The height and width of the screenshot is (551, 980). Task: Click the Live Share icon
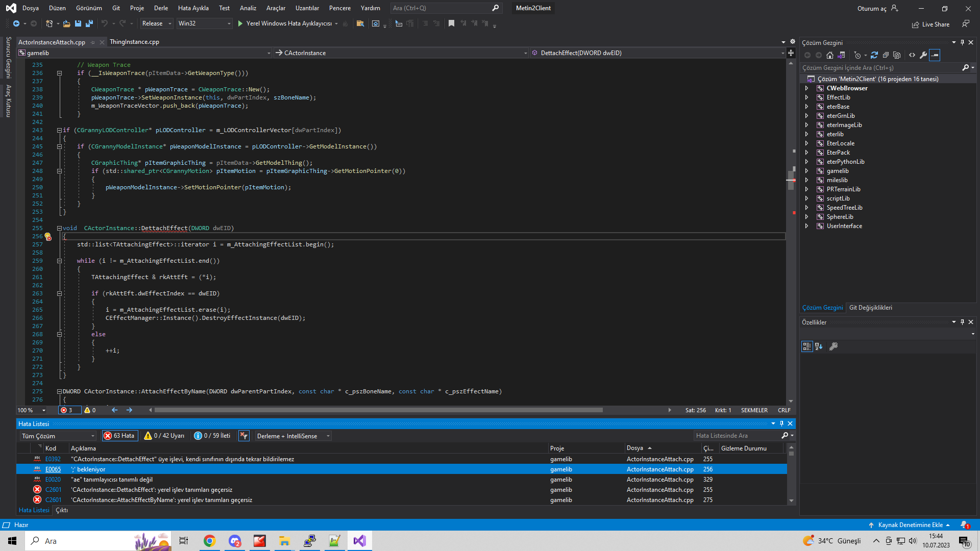tap(930, 24)
